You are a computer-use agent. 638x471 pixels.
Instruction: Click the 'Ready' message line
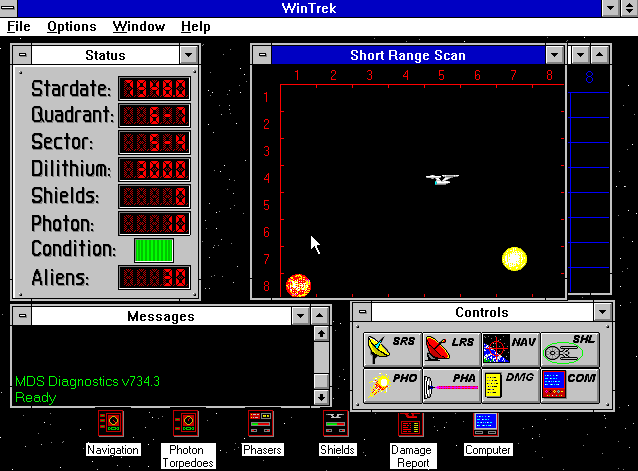(35, 397)
